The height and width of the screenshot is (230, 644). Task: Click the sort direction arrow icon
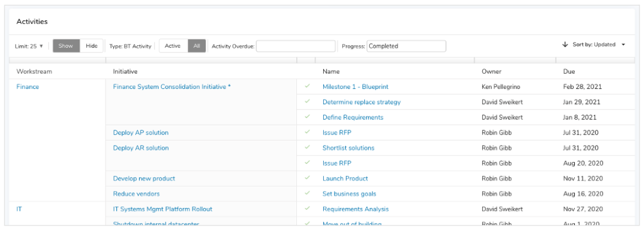pyautogui.click(x=565, y=45)
